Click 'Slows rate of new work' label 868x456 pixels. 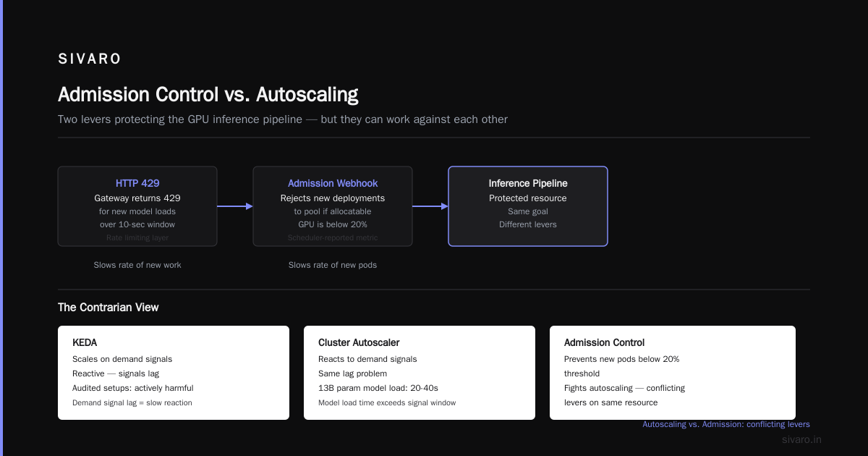point(137,265)
